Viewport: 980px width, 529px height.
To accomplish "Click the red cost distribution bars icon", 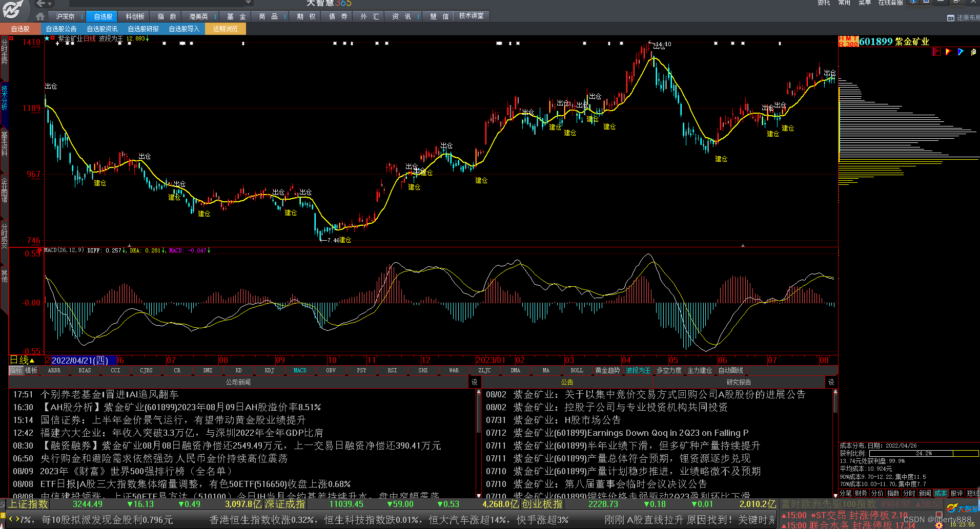I will click(x=936, y=52).
